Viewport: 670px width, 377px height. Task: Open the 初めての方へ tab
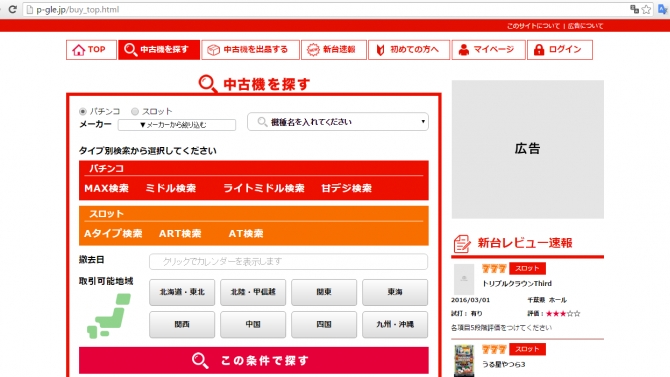point(409,50)
